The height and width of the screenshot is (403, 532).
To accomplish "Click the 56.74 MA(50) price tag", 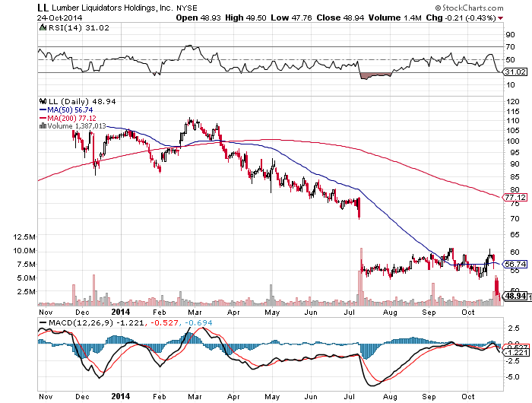I will pos(515,264).
